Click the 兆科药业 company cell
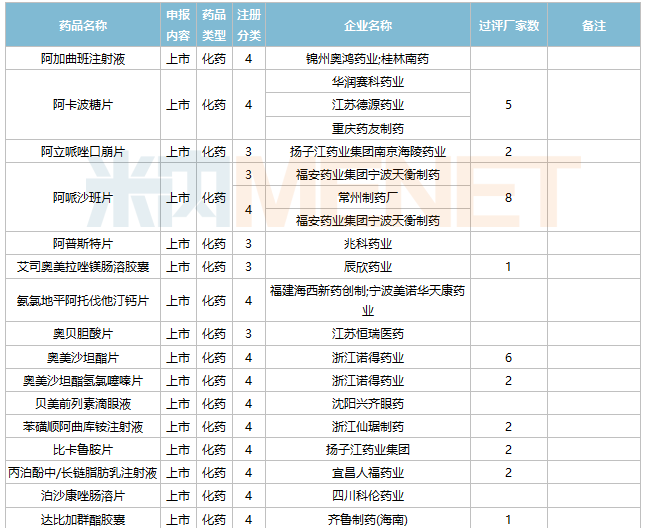 [x=368, y=243]
